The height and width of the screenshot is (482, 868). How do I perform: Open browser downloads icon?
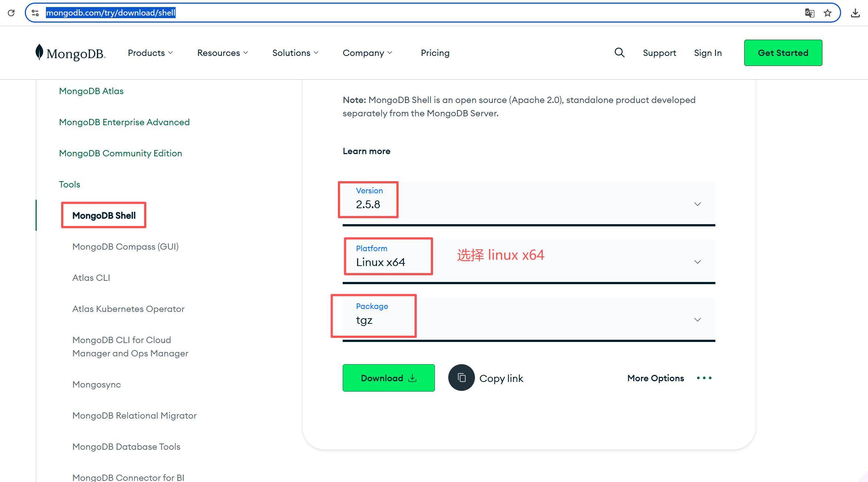click(855, 13)
